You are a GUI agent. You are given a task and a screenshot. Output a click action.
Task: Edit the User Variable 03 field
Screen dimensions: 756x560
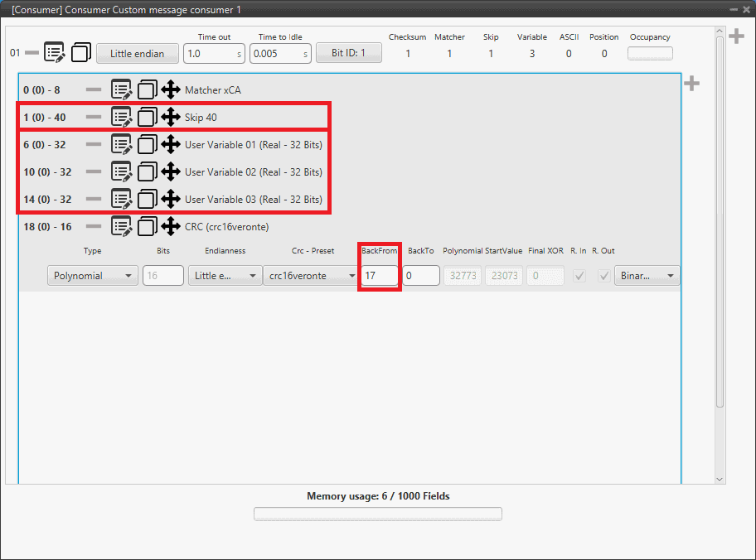(x=122, y=200)
